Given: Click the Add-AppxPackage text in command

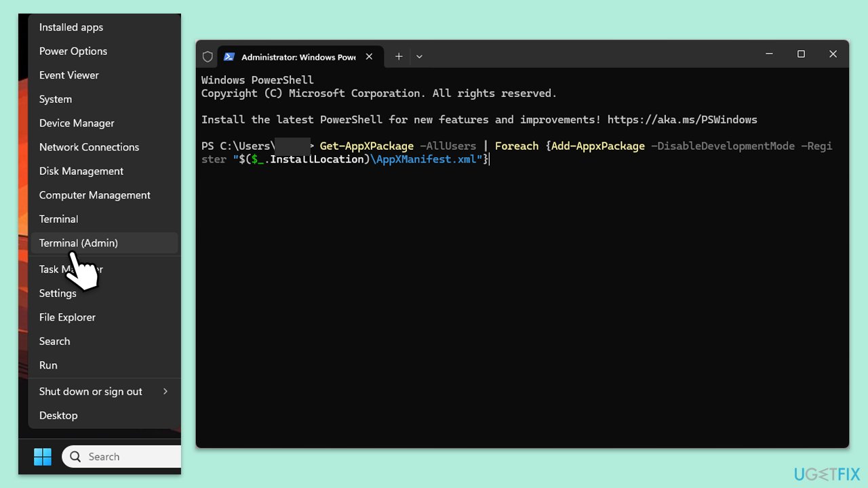Looking at the screenshot, I should point(598,146).
